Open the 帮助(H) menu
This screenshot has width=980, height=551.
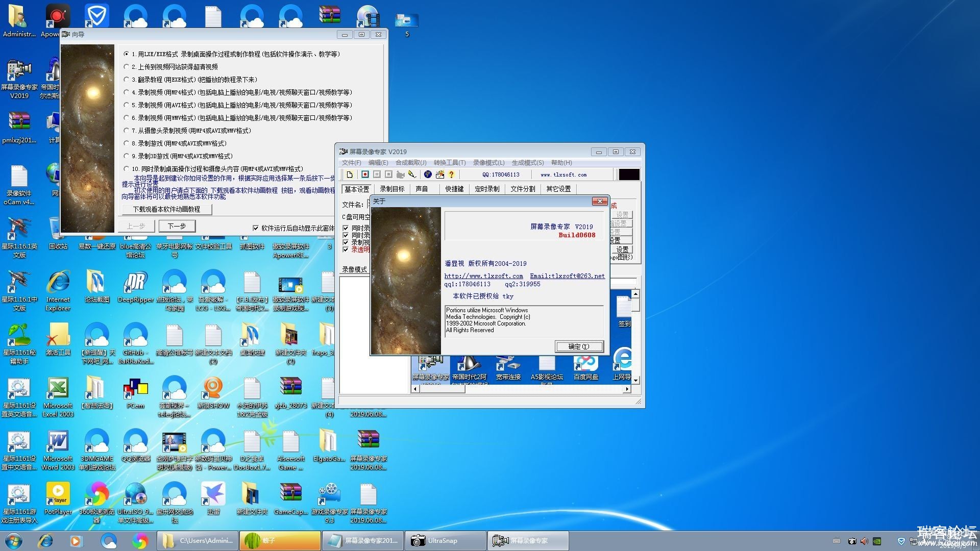point(561,163)
